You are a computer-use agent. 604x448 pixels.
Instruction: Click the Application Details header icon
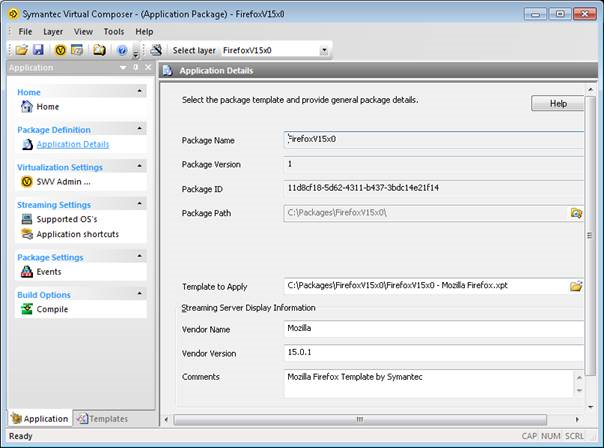pos(167,71)
